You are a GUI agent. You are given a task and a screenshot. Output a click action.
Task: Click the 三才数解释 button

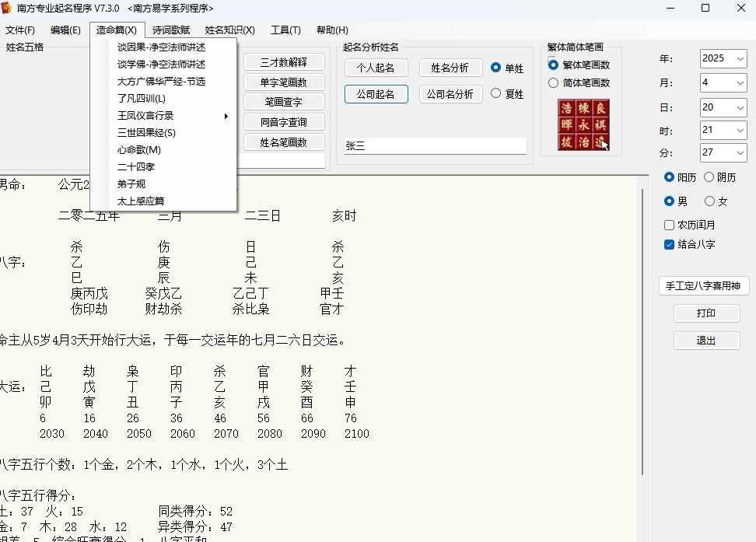tap(283, 62)
